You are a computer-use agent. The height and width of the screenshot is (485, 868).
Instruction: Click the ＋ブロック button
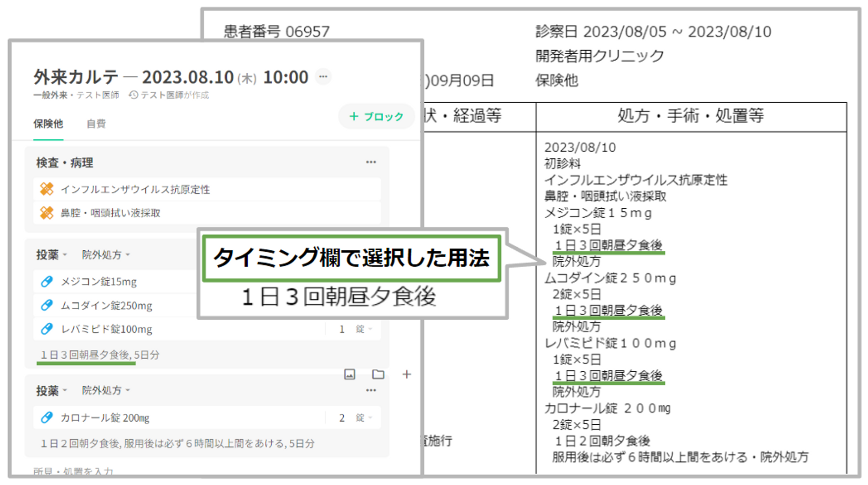coord(376,116)
